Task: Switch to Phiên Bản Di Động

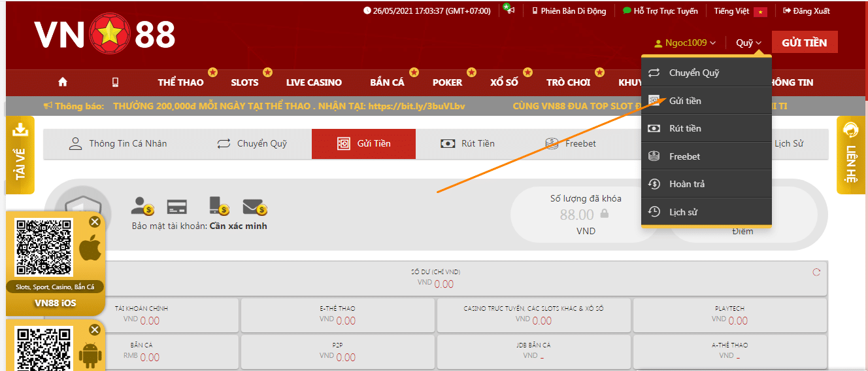Action: click(x=569, y=10)
